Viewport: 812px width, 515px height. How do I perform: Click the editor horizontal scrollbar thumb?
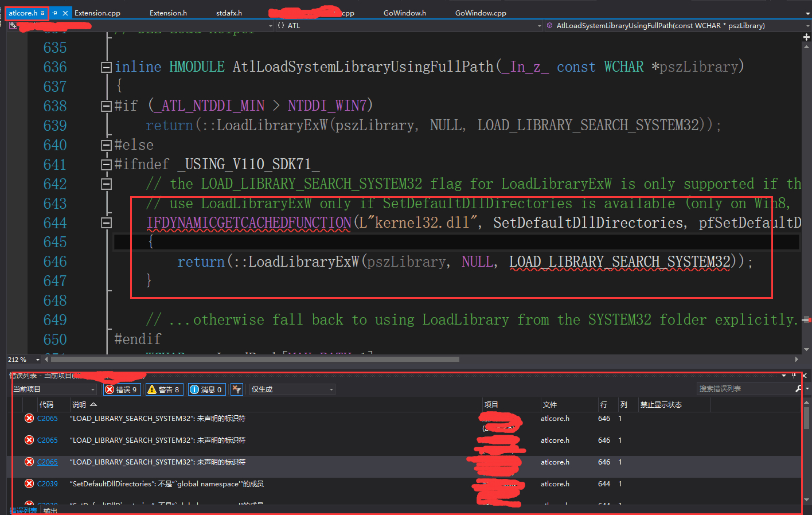[x=255, y=360]
